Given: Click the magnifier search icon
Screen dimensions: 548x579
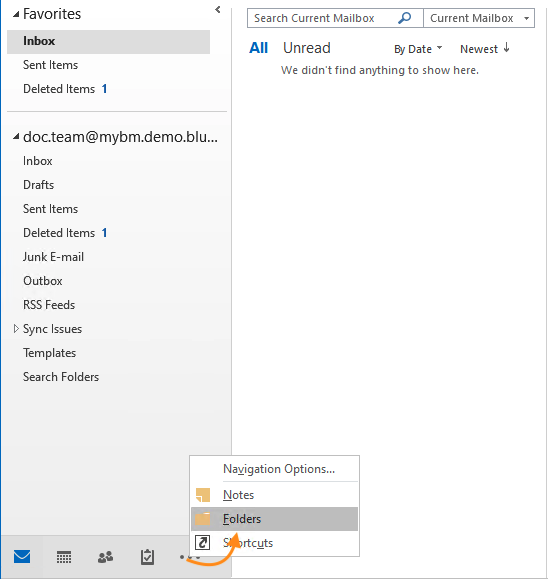Looking at the screenshot, I should [404, 17].
